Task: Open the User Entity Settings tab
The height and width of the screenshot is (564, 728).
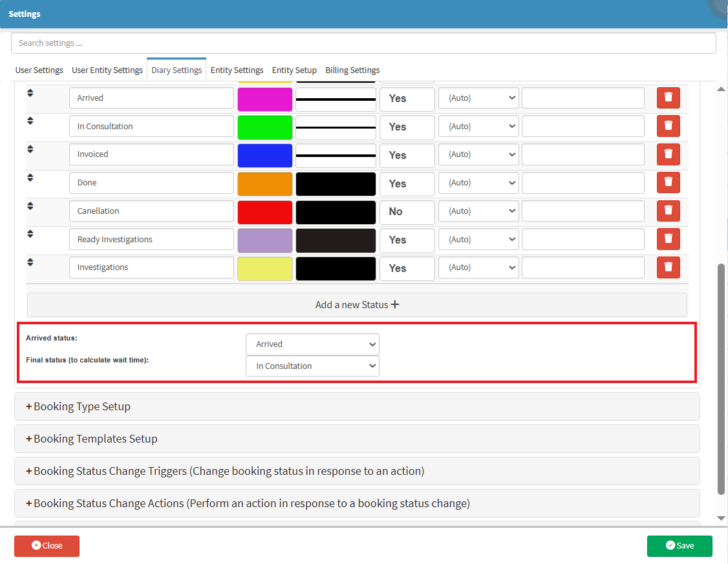Action: pos(107,70)
